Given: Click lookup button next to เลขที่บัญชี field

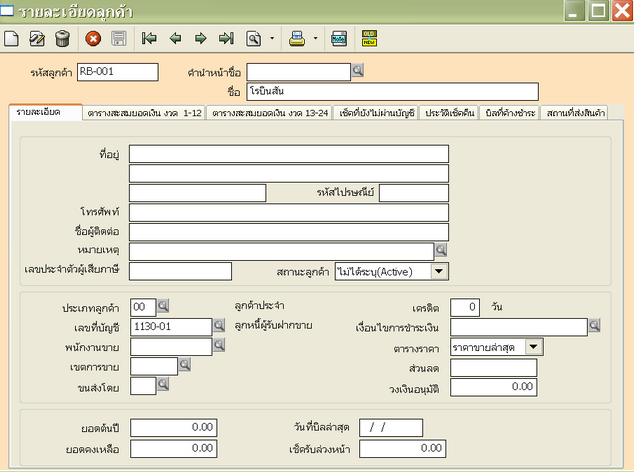Looking at the screenshot, I should [219, 326].
